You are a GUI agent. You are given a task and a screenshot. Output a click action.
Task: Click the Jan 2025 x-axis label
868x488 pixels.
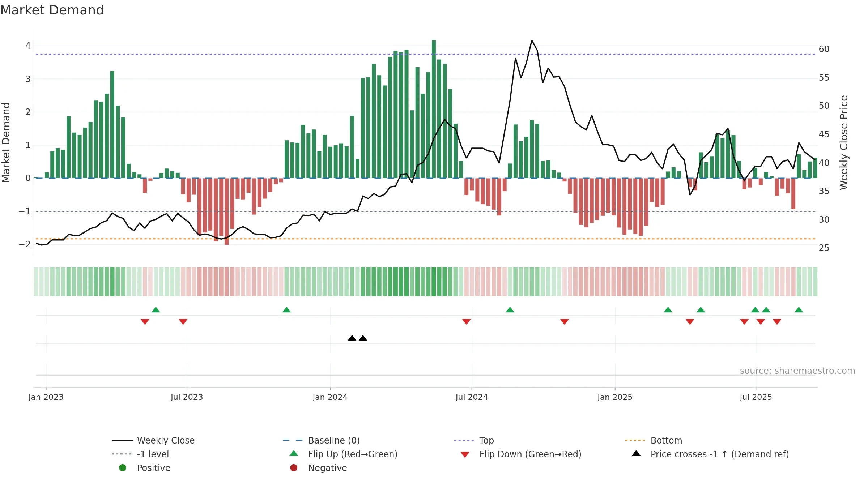click(615, 397)
